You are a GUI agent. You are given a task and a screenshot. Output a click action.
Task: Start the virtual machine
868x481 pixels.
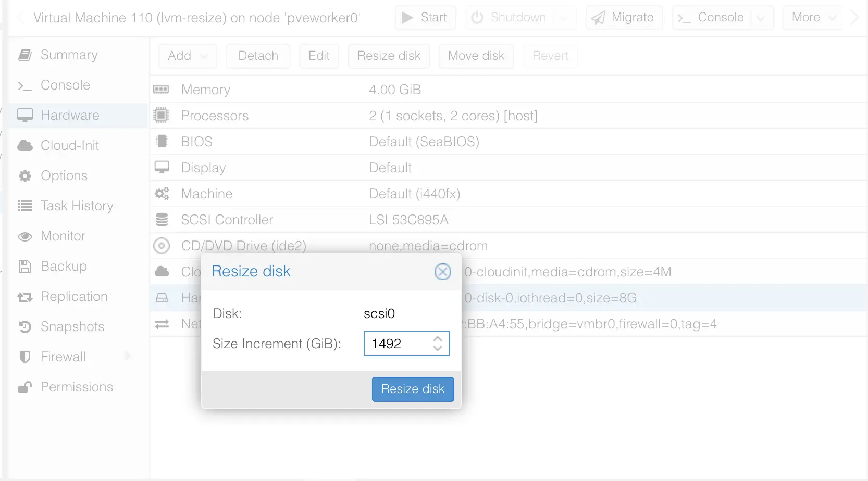(x=425, y=18)
